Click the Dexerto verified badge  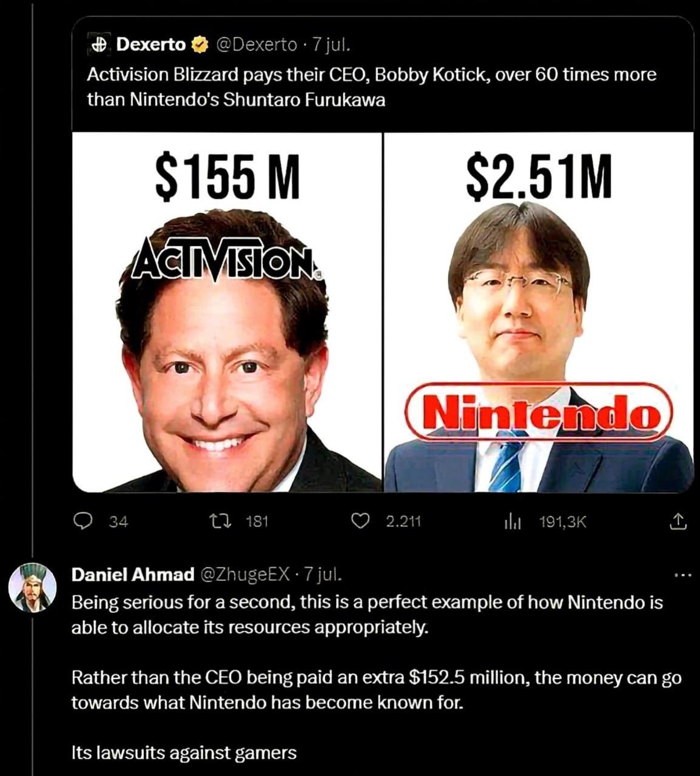(x=200, y=45)
